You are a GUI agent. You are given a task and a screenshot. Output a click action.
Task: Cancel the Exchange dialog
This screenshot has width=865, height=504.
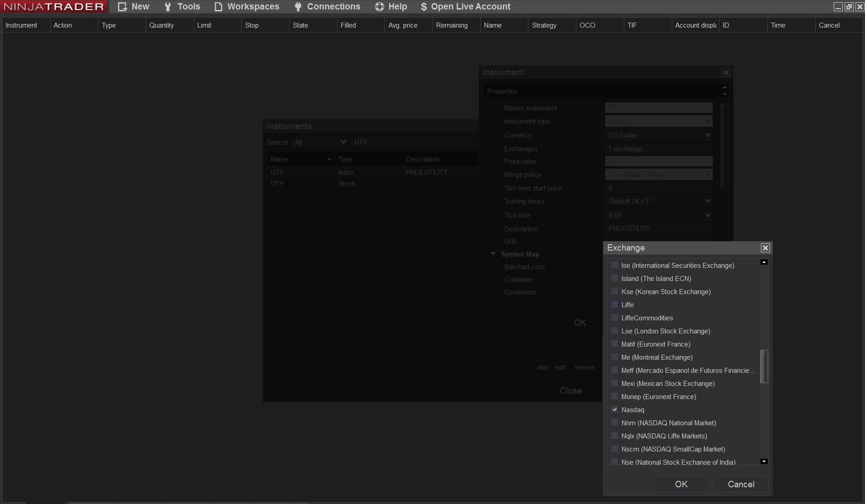pyautogui.click(x=741, y=484)
